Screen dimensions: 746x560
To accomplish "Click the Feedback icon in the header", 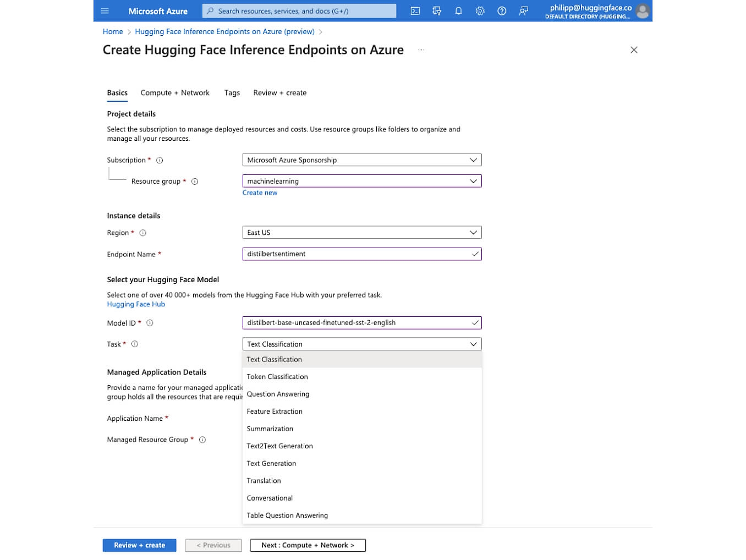I will coord(524,11).
